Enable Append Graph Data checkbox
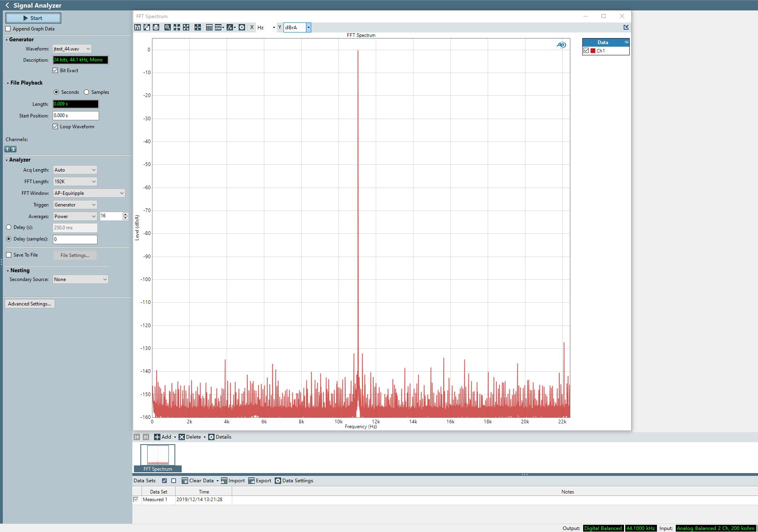Viewport: 758px width, 532px height. [8, 29]
